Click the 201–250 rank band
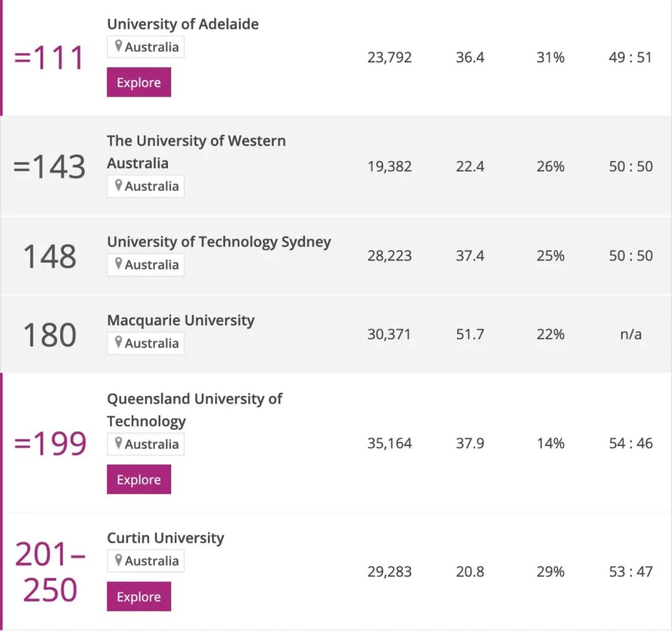Viewport: 672px width, 631px height. click(x=50, y=571)
